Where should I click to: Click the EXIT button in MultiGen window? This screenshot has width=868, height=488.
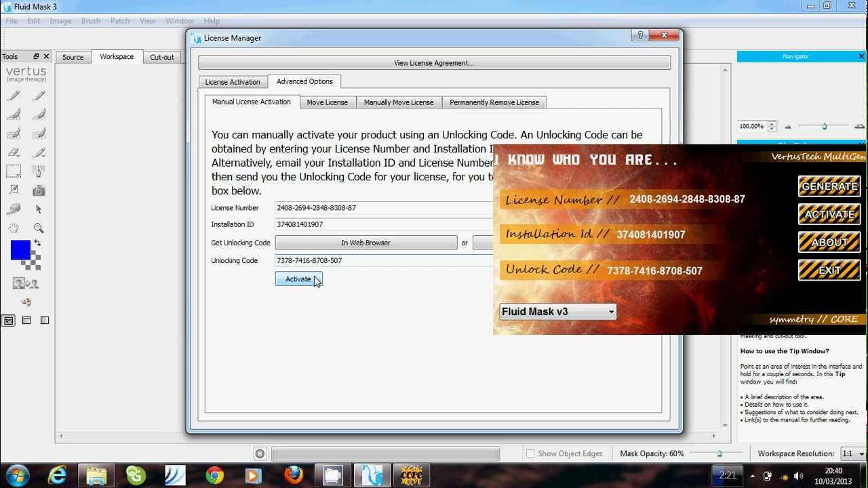coord(829,270)
